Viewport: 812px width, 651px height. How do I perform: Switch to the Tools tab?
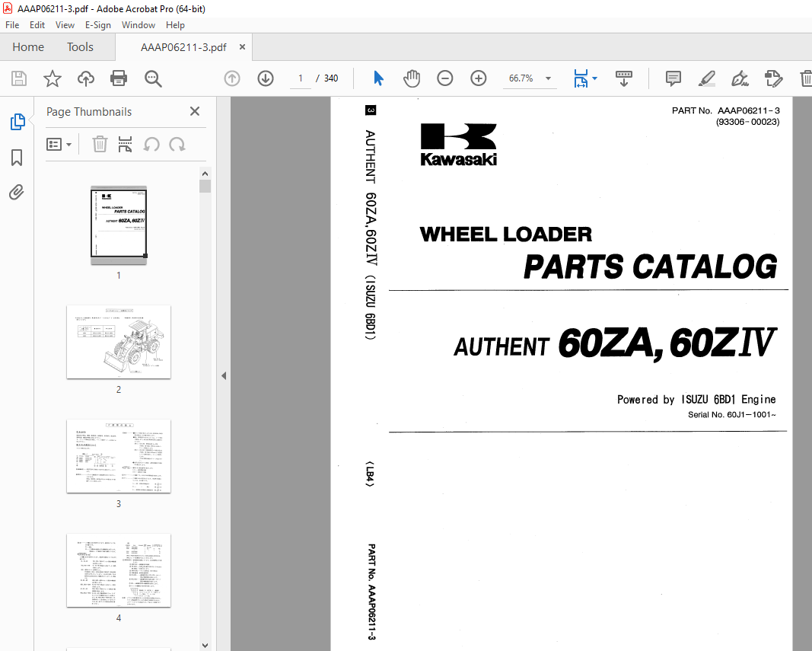click(80, 47)
